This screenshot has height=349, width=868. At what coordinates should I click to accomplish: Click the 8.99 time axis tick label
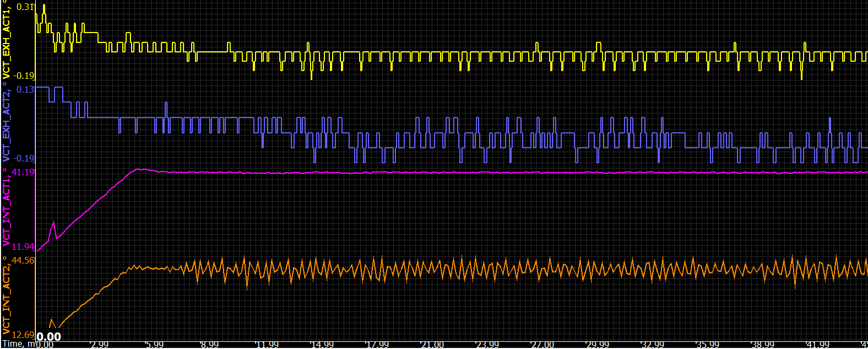[x=209, y=345]
